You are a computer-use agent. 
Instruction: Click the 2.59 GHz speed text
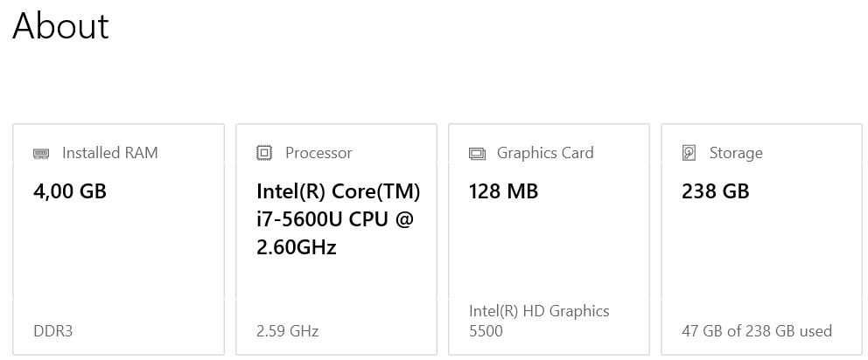point(287,331)
